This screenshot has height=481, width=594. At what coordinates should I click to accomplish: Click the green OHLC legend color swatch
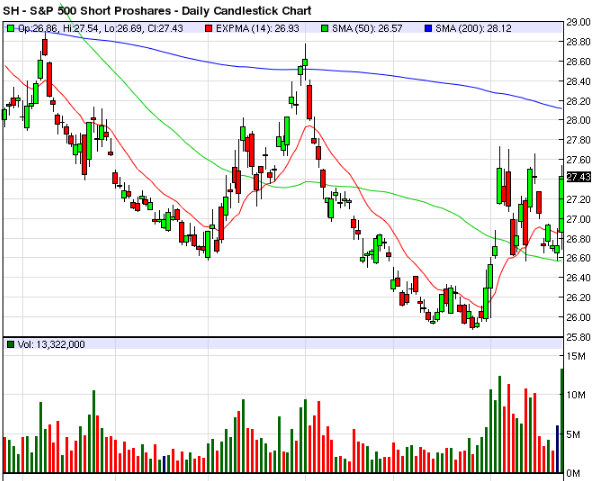pos(11,28)
